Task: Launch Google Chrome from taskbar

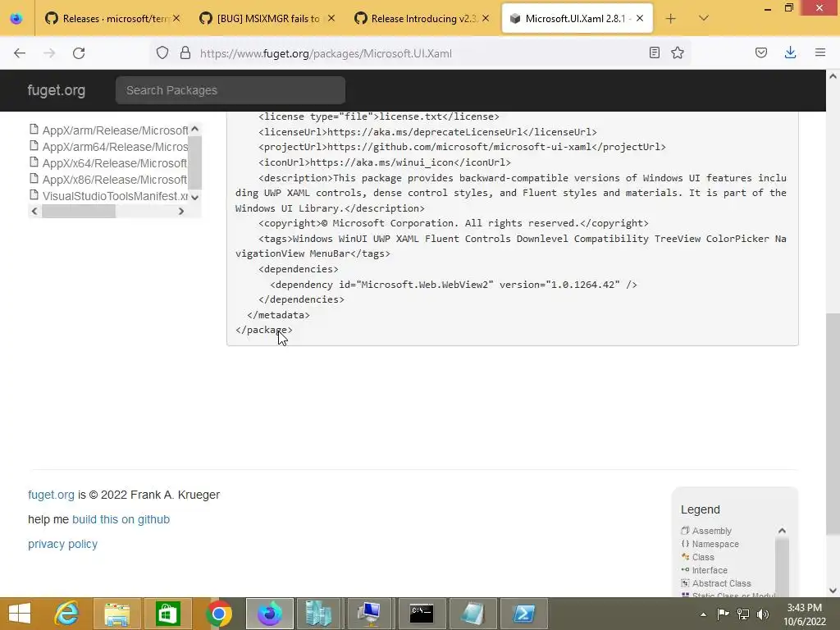Action: click(x=218, y=614)
